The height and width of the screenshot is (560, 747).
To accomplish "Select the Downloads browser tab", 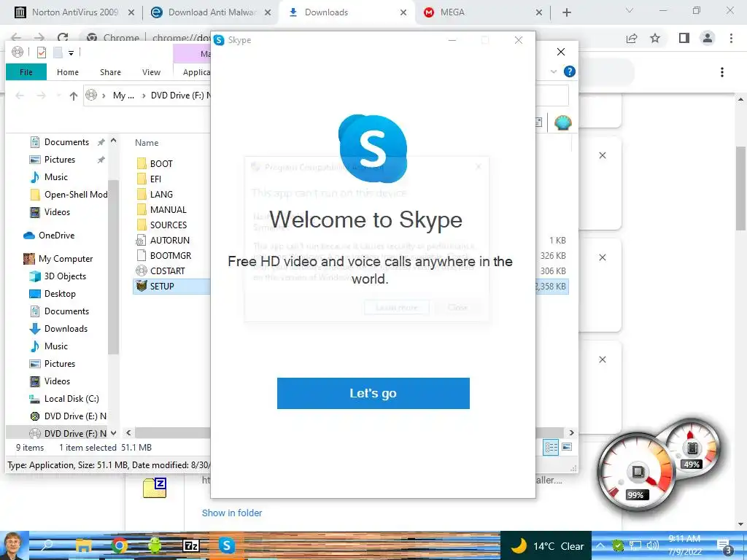I will [347, 12].
